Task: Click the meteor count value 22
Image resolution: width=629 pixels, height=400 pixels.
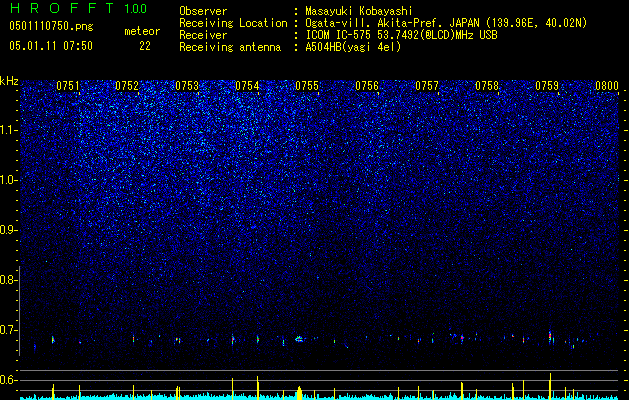Action: tap(145, 46)
